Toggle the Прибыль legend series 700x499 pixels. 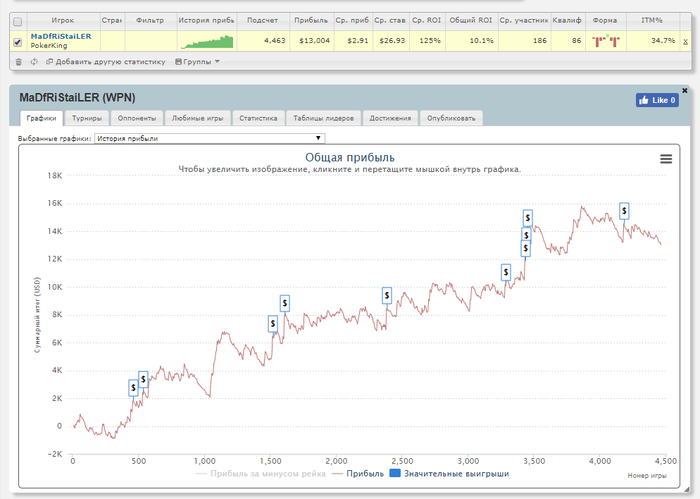click(358, 474)
